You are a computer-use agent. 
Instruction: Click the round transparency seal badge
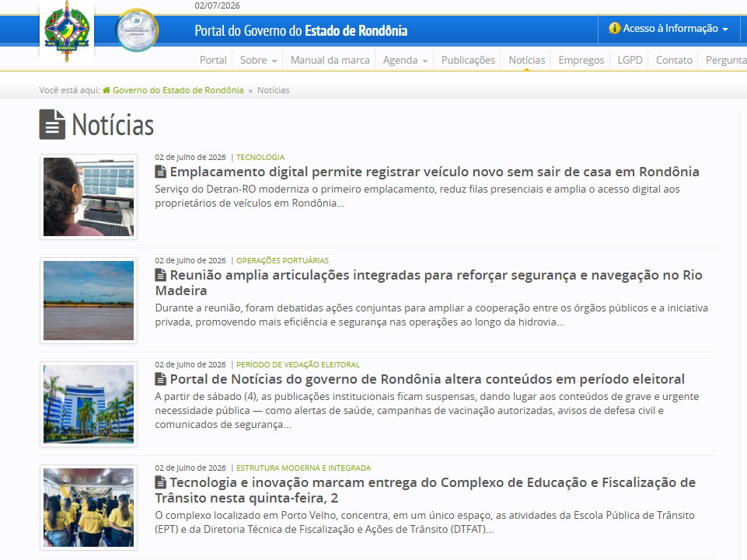coord(137,30)
